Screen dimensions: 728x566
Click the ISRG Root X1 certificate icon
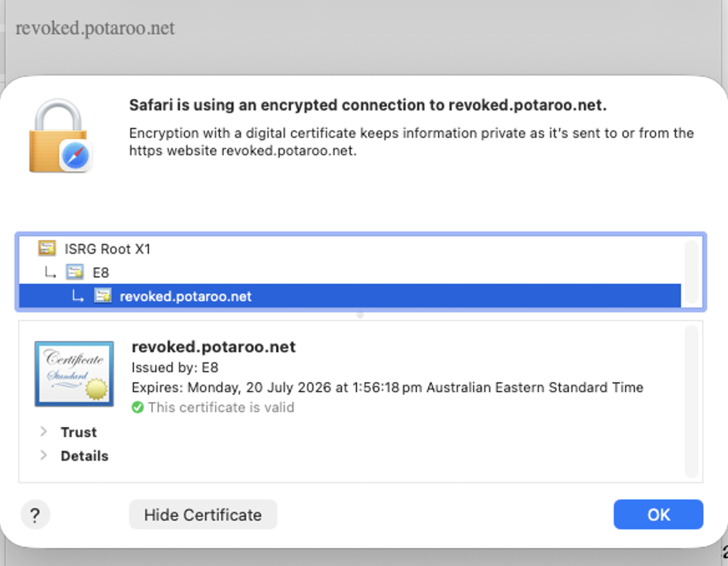(47, 249)
